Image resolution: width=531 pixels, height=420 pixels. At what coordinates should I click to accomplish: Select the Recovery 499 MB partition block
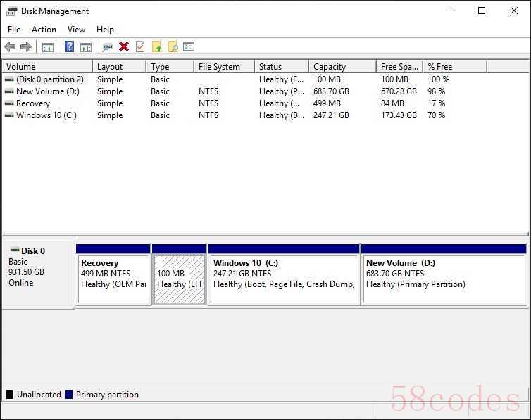113,275
